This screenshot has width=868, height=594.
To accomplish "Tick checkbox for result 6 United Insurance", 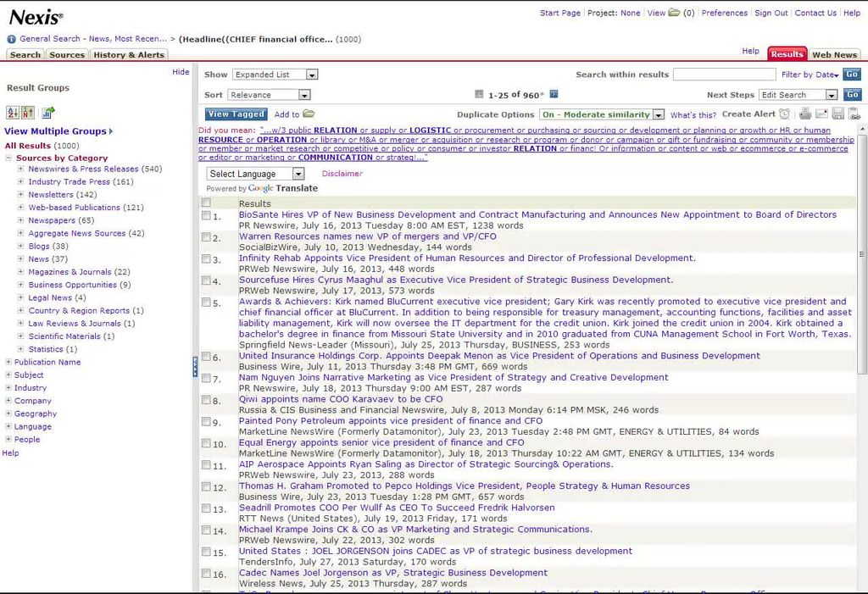I will tap(206, 357).
